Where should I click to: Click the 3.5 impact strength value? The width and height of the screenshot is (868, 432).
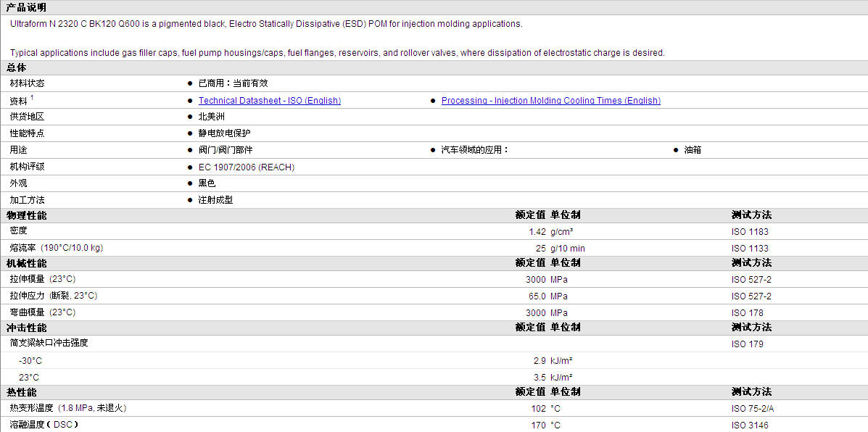pyautogui.click(x=540, y=377)
